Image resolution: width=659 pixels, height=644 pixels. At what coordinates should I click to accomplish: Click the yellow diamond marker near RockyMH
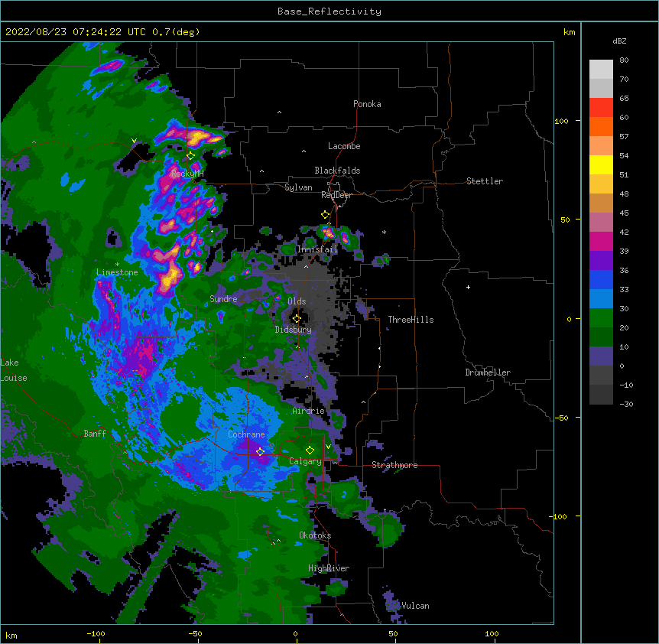[191, 156]
